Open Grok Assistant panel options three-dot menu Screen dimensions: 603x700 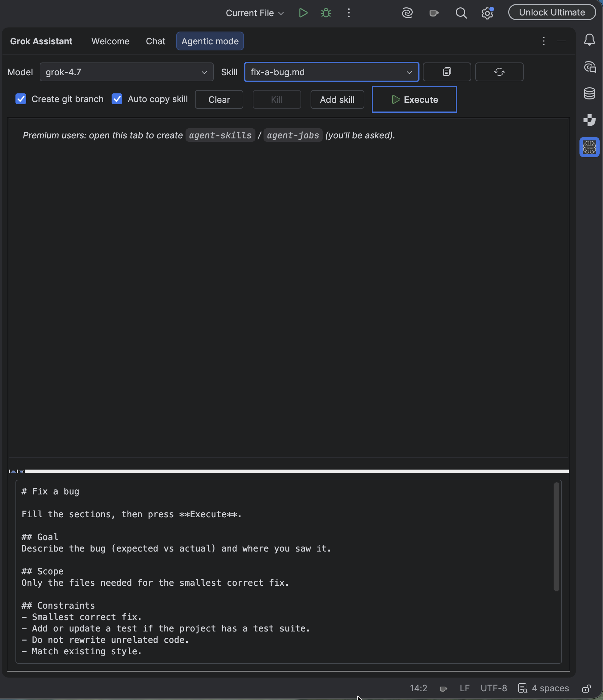(x=544, y=41)
